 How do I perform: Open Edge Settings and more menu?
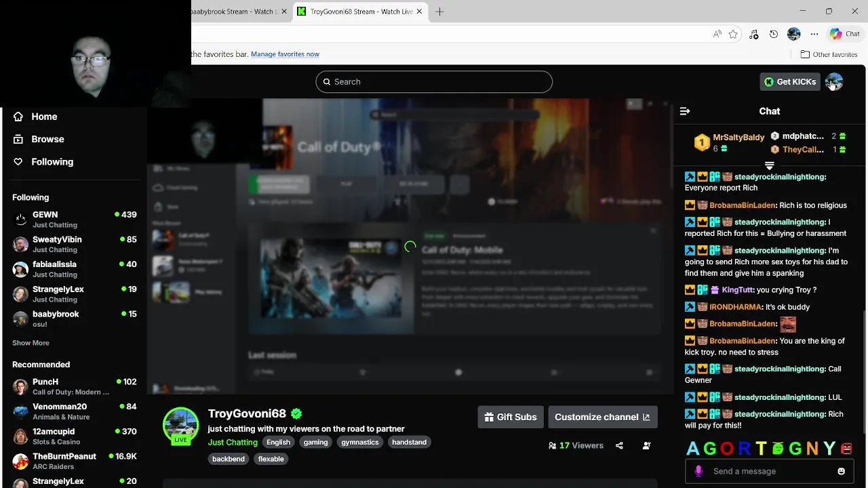pos(814,34)
